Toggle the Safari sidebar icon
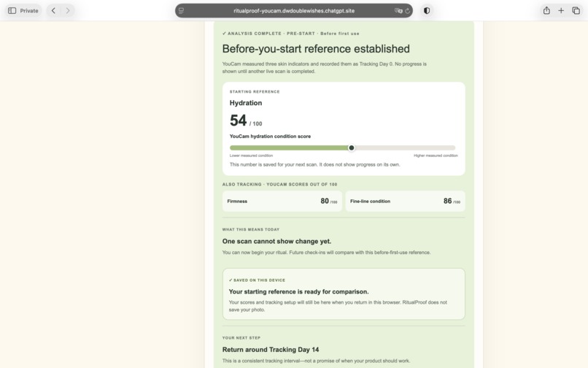Image resolution: width=588 pixels, height=368 pixels. point(12,10)
